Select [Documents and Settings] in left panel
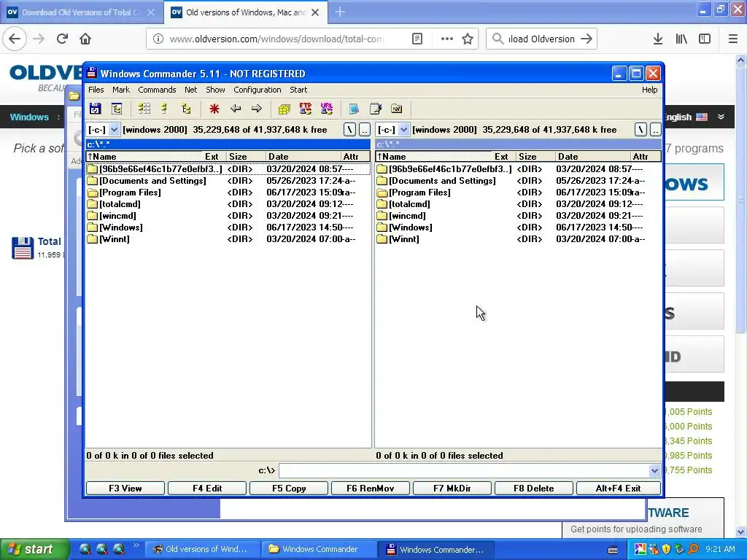 (x=228, y=181)
